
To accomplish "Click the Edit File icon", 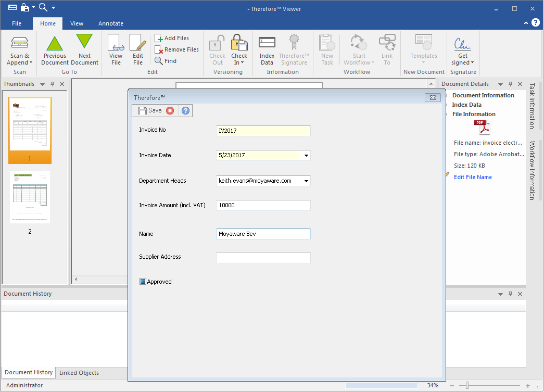I will pos(137,43).
